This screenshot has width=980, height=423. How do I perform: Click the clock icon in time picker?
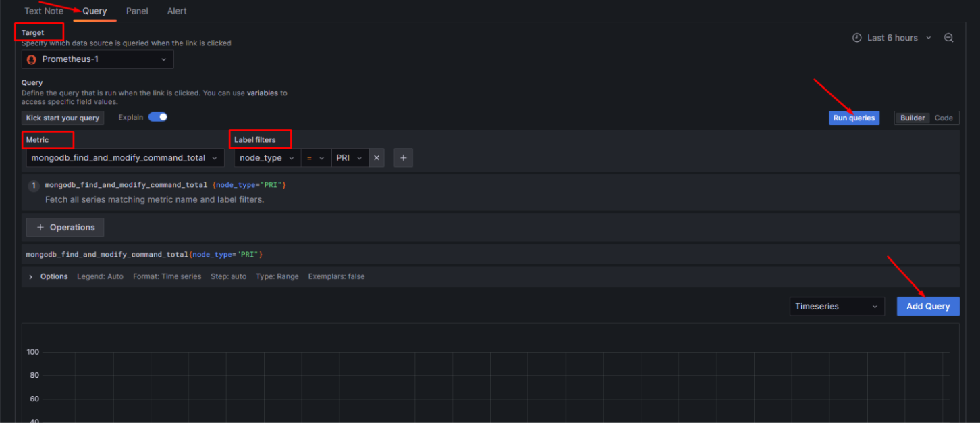click(x=857, y=38)
